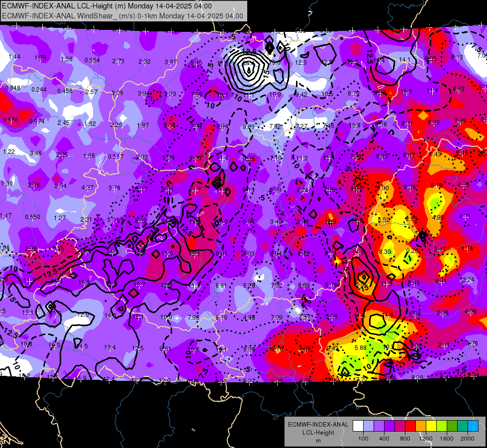Click the wind shear value '0.456'
Viewport: 487px width, 448px height.
click(65, 91)
